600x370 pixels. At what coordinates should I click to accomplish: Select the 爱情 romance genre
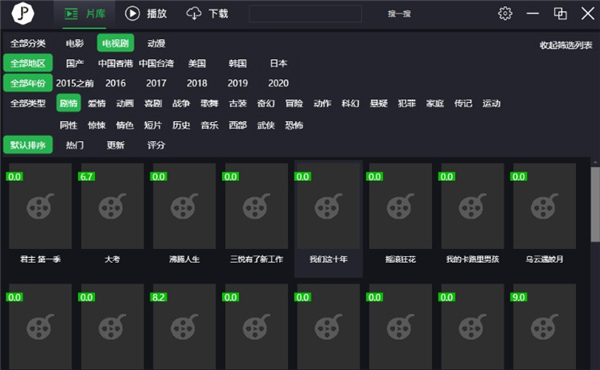(x=97, y=103)
